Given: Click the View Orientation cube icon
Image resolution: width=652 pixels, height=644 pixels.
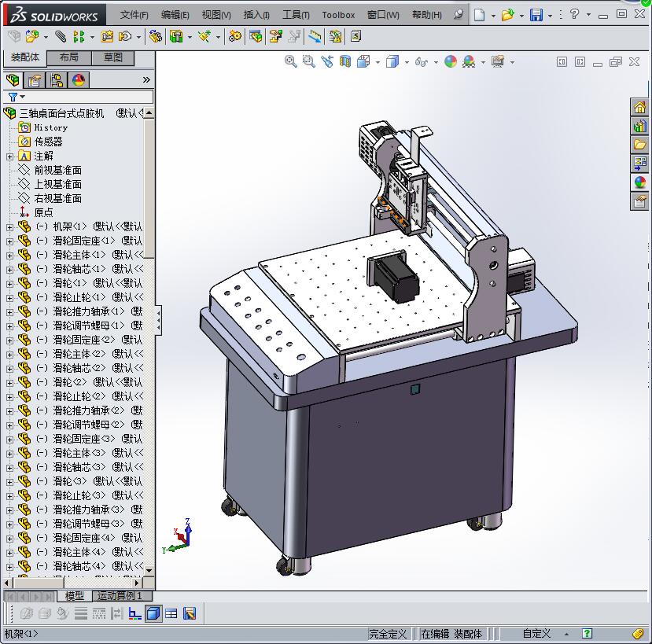Looking at the screenshot, I should click(x=363, y=62).
